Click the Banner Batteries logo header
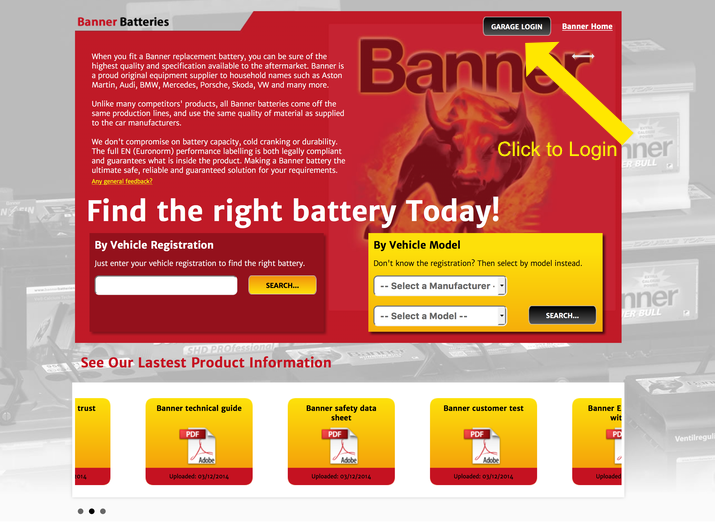Image resolution: width=715 pixels, height=523 pixels. tap(123, 22)
